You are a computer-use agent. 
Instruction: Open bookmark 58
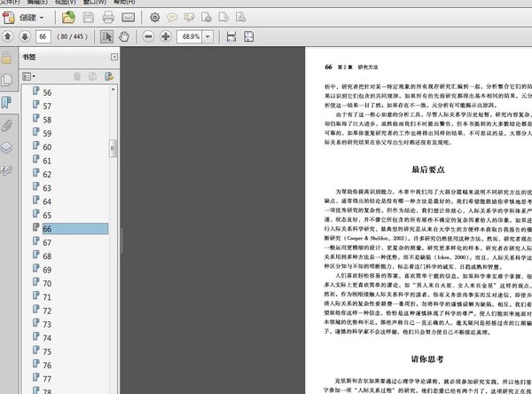tap(47, 119)
